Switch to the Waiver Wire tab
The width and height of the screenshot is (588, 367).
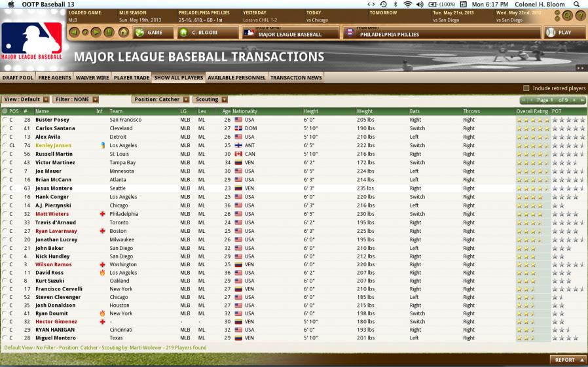[x=92, y=77]
